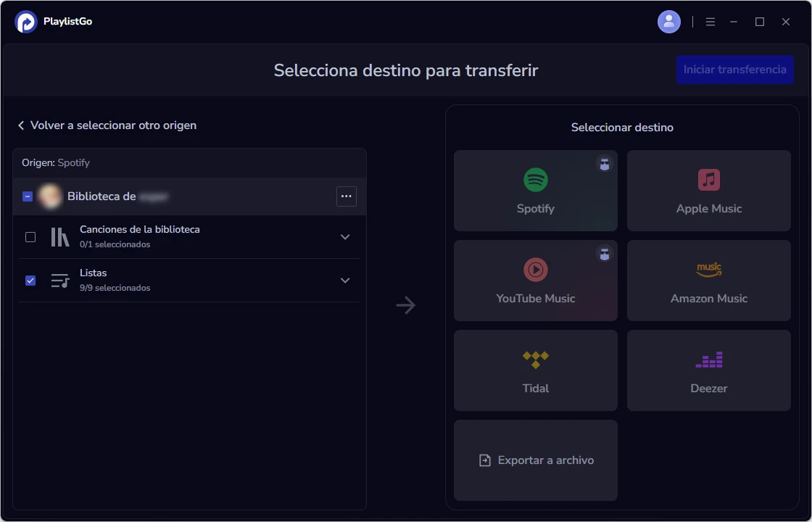812x522 pixels.
Task: Click the account badge on YouTube Music
Action: tap(604, 253)
